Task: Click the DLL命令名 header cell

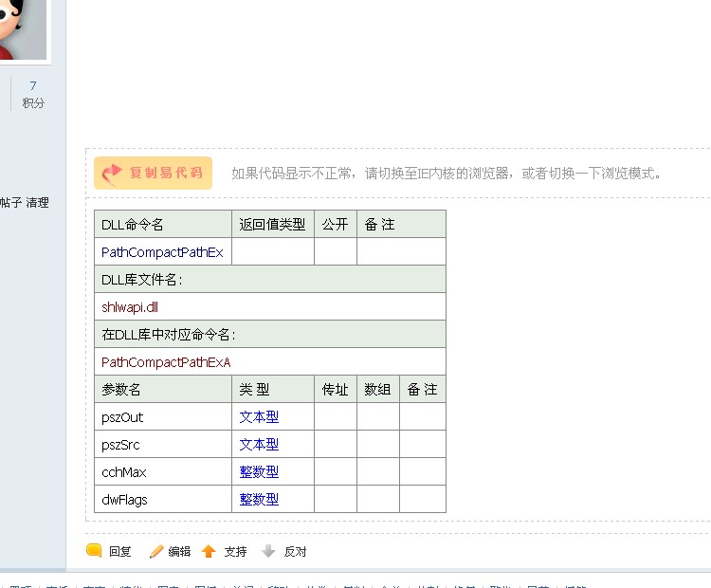Action: (163, 224)
